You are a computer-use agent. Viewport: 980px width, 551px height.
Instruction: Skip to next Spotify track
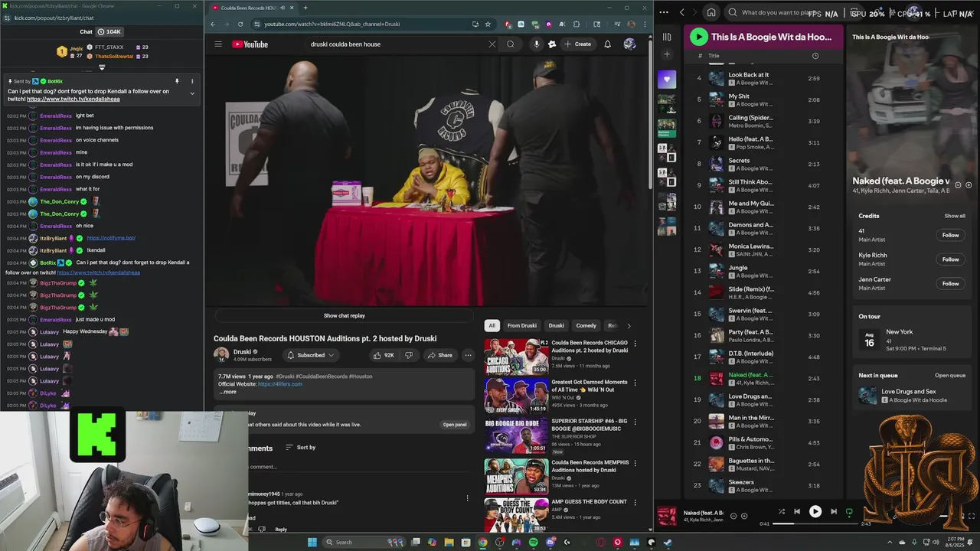[834, 512]
